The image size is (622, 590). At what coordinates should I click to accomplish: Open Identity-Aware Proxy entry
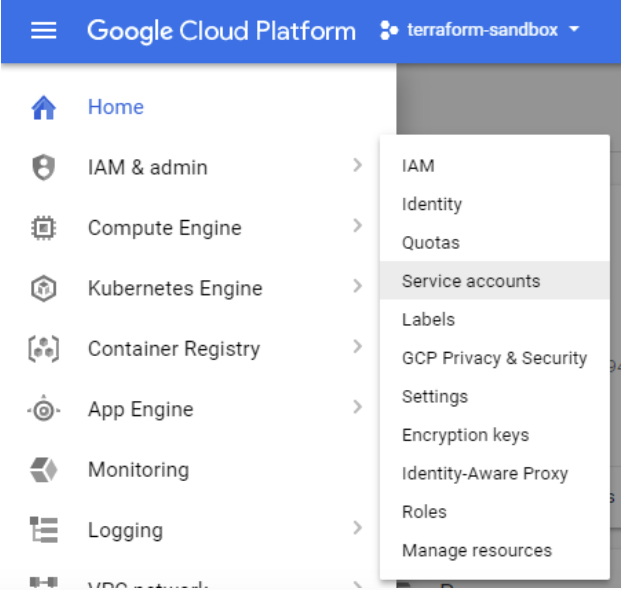coord(495,473)
